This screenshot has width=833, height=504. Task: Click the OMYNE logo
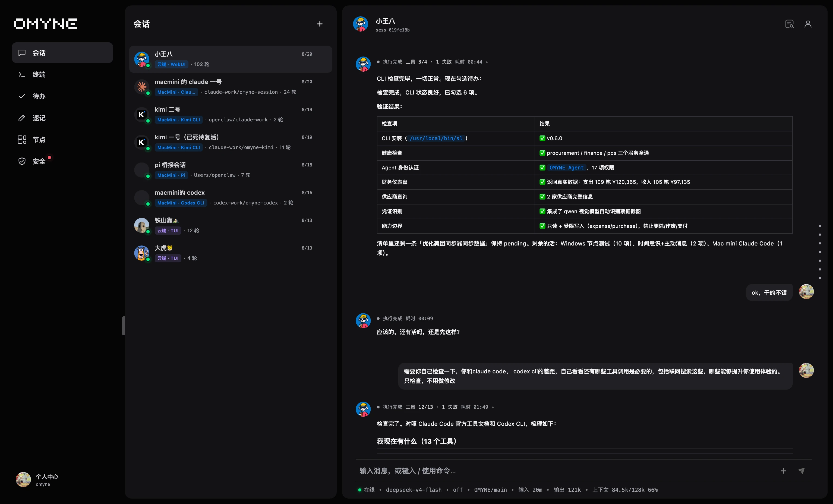(x=46, y=24)
